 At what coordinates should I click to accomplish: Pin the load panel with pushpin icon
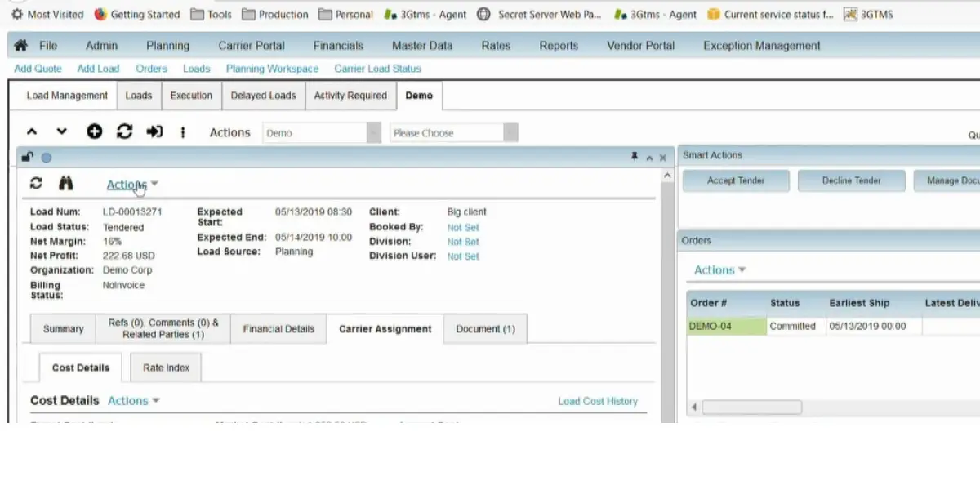pos(635,157)
